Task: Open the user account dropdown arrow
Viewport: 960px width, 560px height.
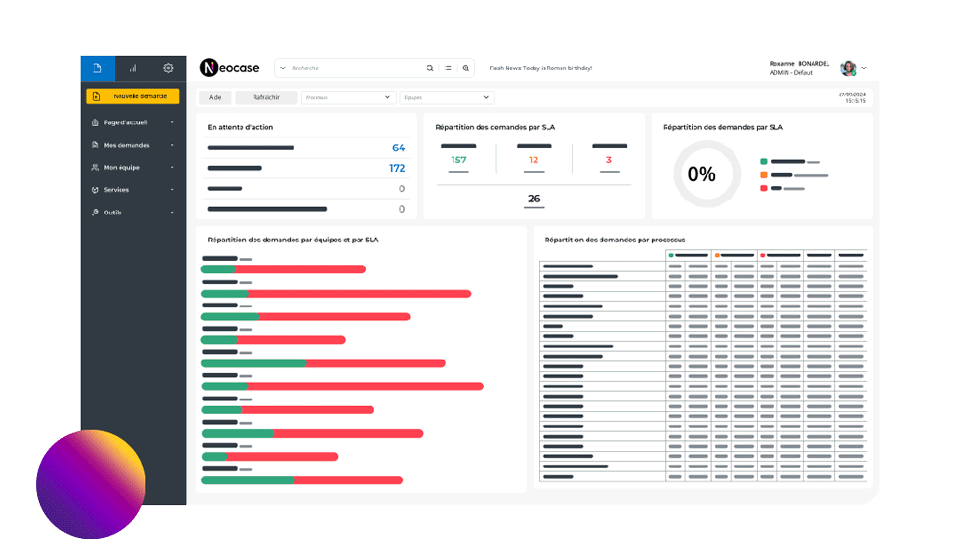Action: click(864, 68)
